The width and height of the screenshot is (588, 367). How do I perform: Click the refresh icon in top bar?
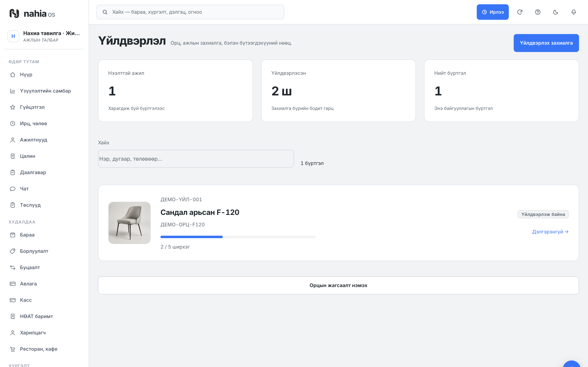click(x=520, y=12)
